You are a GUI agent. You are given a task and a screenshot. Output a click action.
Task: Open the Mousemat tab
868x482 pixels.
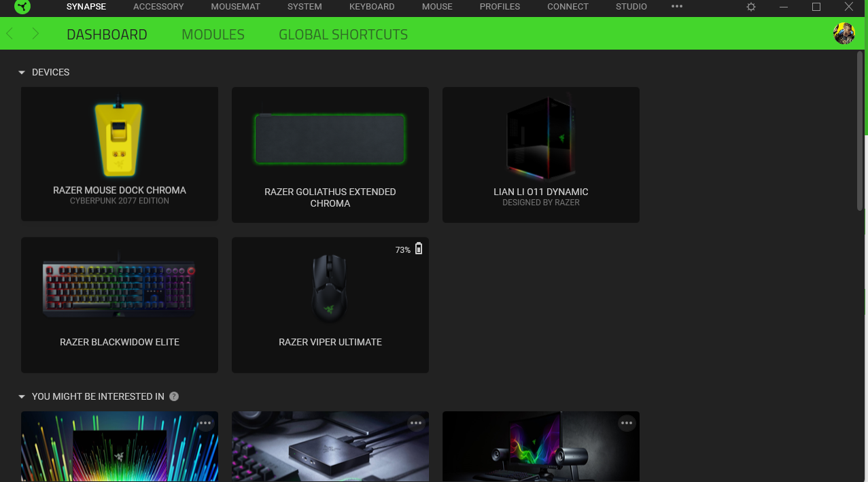[236, 7]
